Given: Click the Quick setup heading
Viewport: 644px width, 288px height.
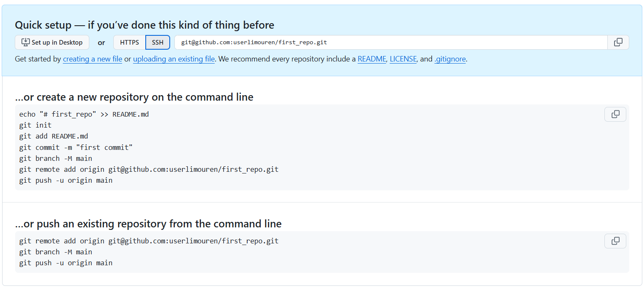Looking at the screenshot, I should pos(144,25).
